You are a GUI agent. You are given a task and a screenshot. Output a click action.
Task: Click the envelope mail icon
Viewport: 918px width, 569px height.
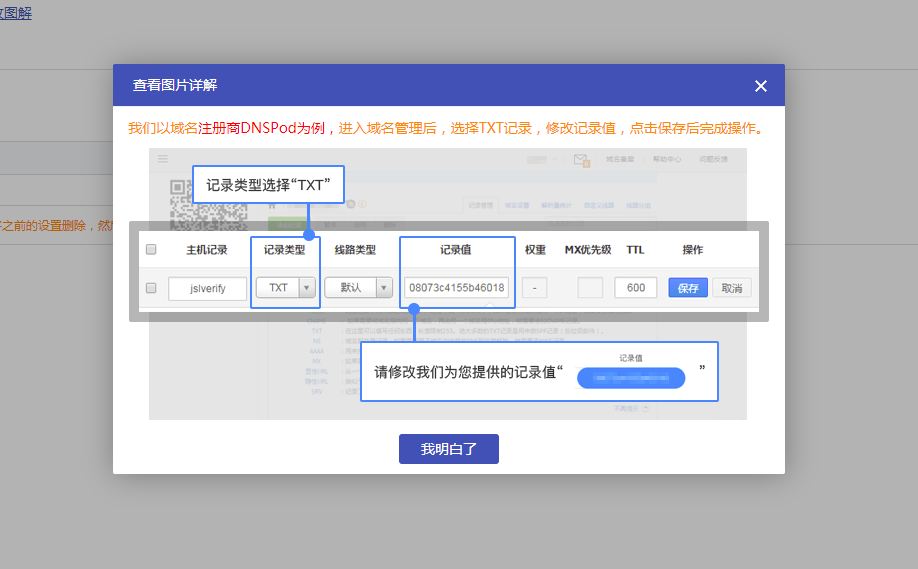click(x=581, y=160)
